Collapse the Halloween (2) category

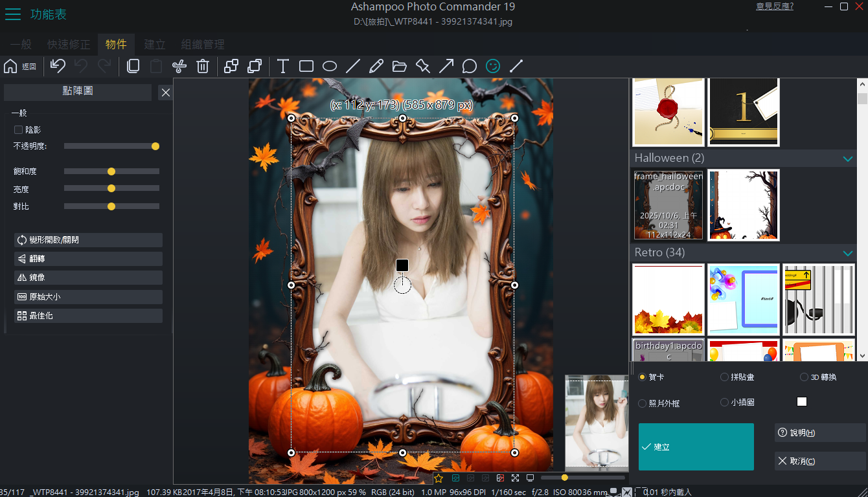847,159
